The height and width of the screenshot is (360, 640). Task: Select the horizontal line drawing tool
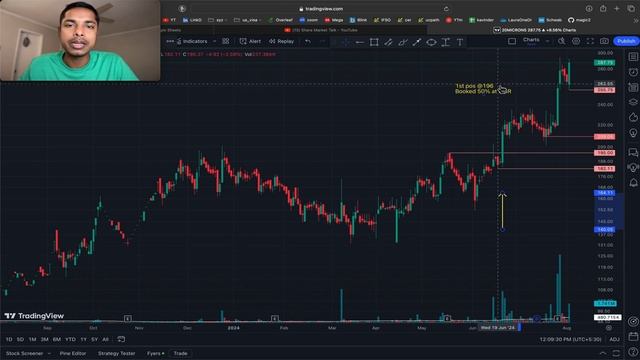tap(360, 42)
